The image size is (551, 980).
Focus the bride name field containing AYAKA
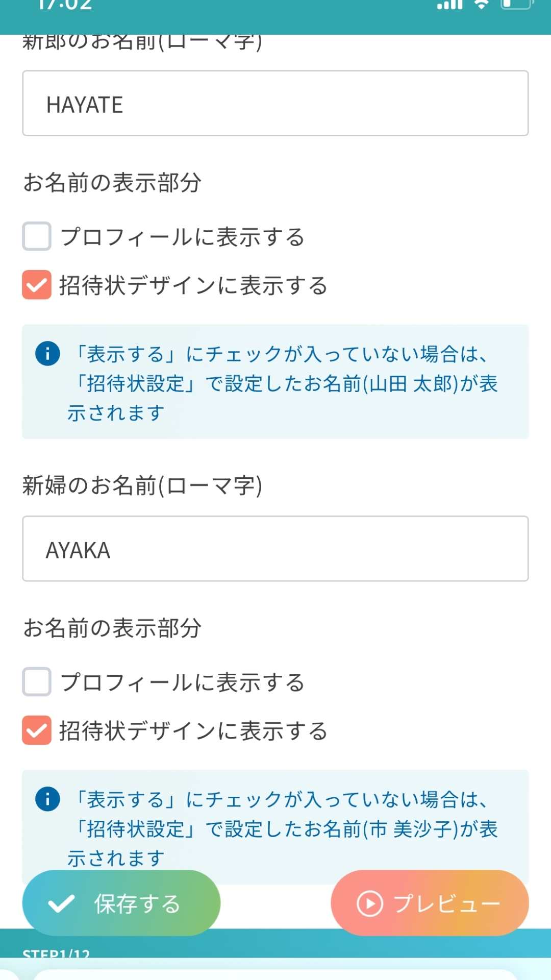tap(275, 549)
